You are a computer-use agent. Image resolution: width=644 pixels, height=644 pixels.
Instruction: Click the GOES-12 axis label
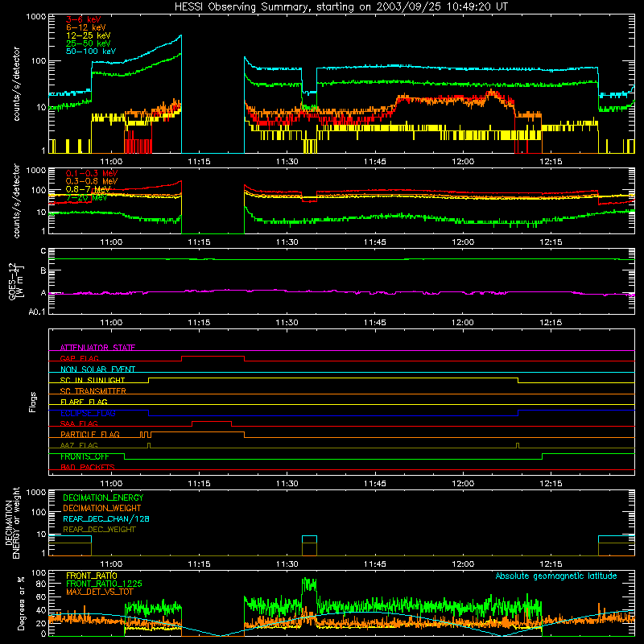[15, 281]
